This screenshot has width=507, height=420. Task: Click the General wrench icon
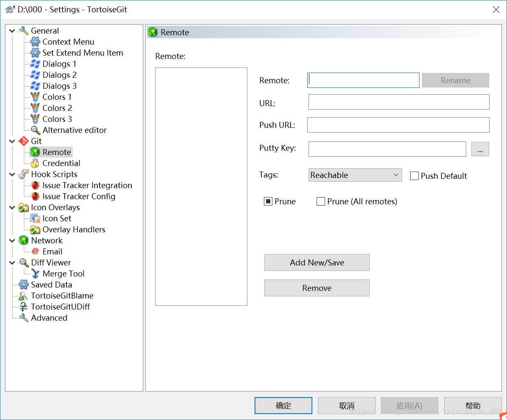pyautogui.click(x=24, y=31)
